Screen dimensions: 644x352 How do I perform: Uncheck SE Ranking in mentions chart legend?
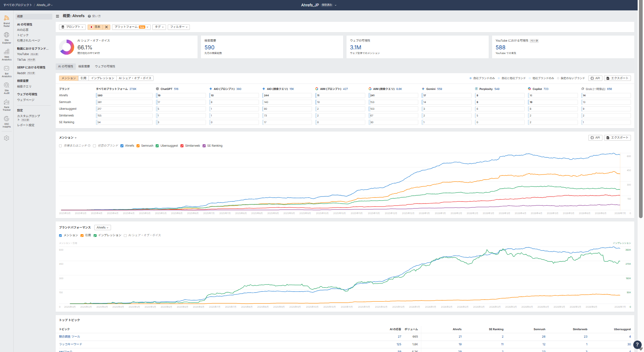tap(204, 146)
